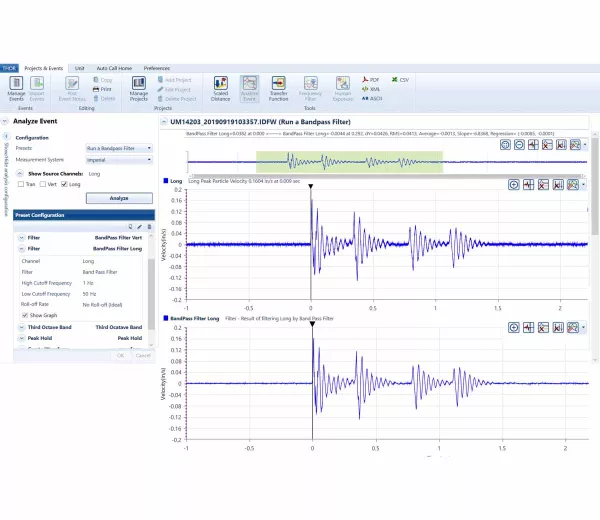Click the Cancel button under Preset Configuration
The width and height of the screenshot is (600, 520).
click(x=143, y=355)
